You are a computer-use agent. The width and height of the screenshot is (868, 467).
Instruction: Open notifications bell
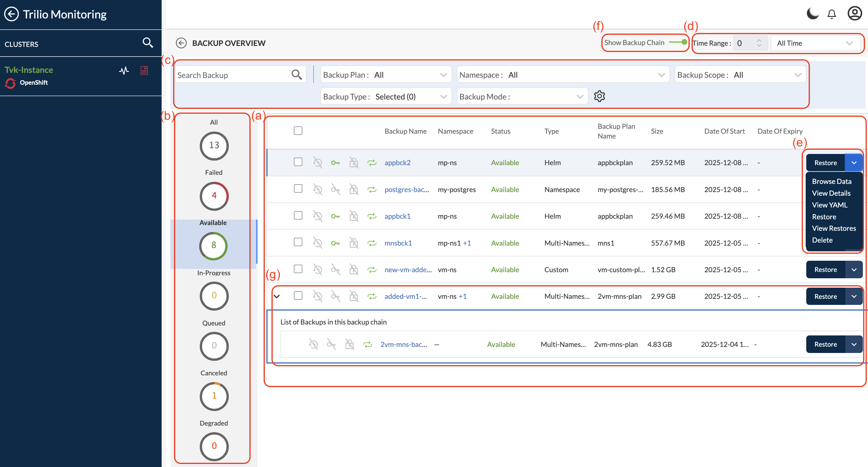832,14
